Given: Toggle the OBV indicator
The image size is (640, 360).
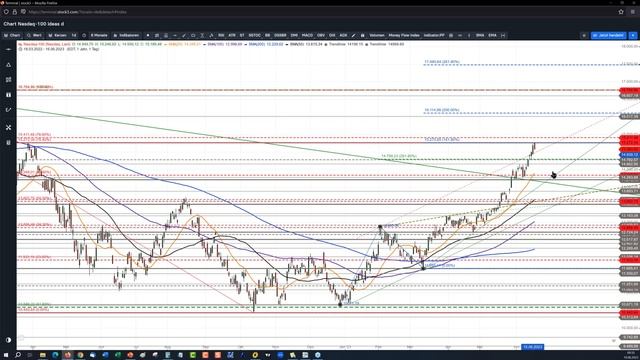Looking at the screenshot, I should pyautogui.click(x=321, y=36).
